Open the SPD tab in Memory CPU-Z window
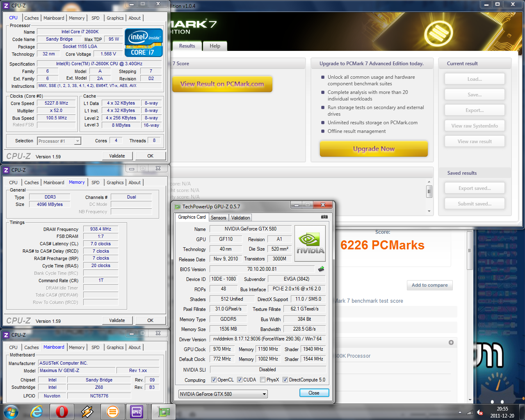Viewport: 525px width, 420px height. (96, 183)
